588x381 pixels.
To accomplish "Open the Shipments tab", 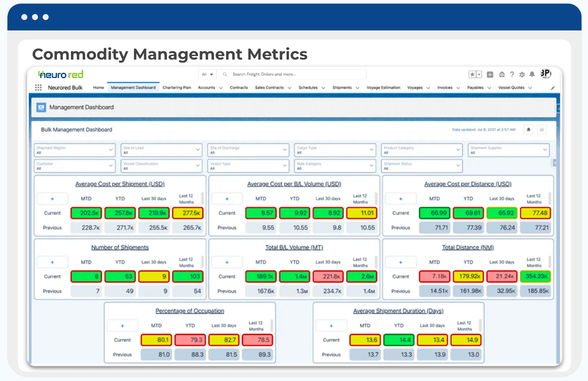I will pos(342,88).
